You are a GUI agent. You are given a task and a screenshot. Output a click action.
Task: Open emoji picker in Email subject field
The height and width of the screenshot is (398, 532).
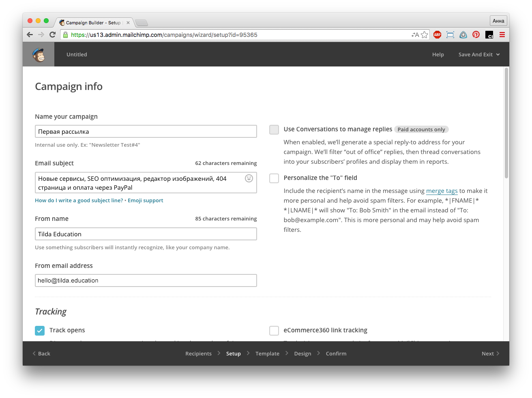tap(249, 178)
